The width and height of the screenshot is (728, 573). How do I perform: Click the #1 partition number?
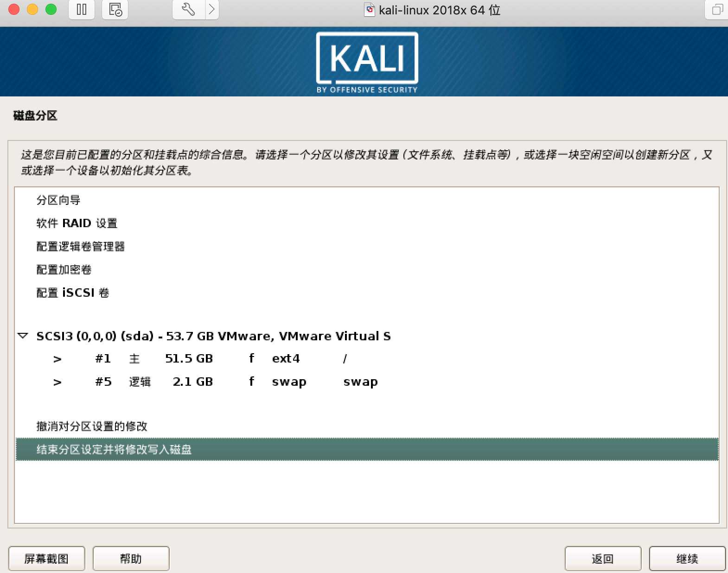103,358
